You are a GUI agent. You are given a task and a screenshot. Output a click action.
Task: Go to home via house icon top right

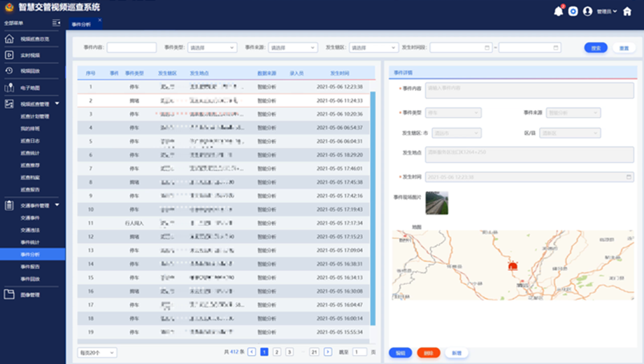(627, 11)
